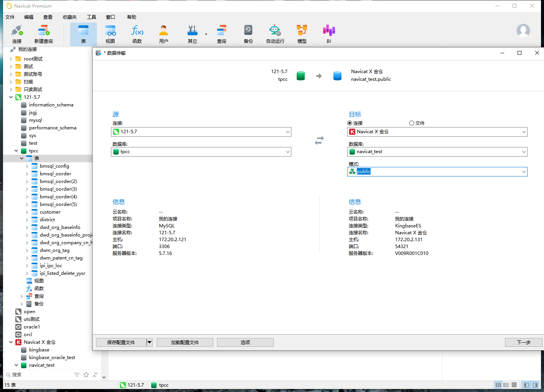544x392 pixels.
Task: Toggle the left navigation pane icon
Action: pos(526,385)
